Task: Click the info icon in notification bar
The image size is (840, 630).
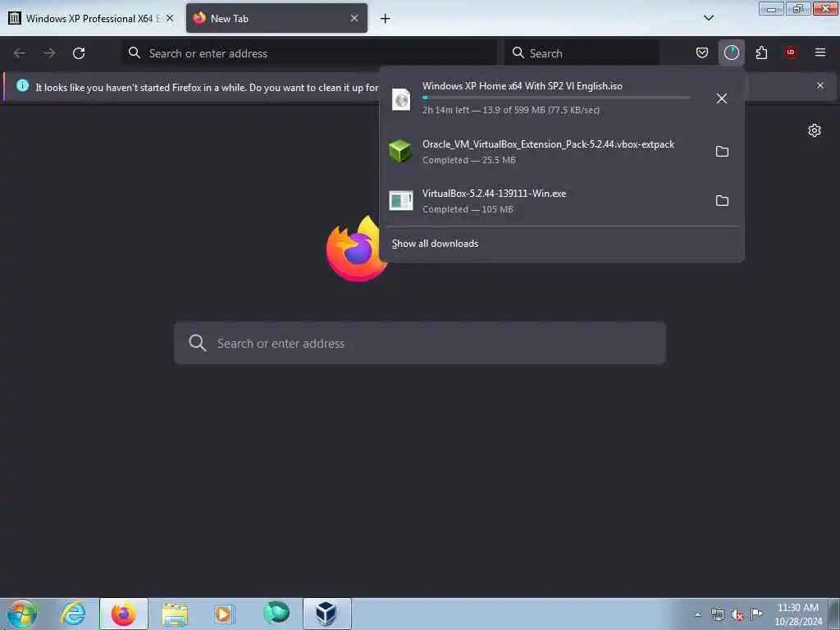Action: coord(22,85)
